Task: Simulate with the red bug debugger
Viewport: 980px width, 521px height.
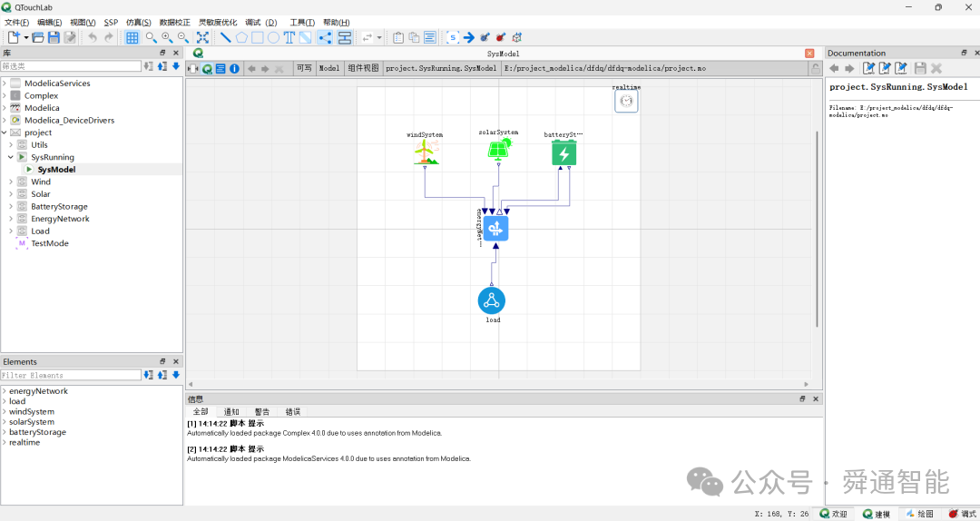Action: (x=501, y=37)
